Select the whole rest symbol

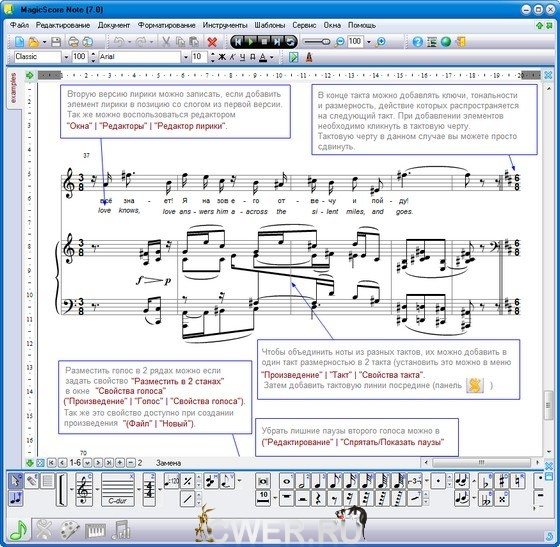pos(286,498)
